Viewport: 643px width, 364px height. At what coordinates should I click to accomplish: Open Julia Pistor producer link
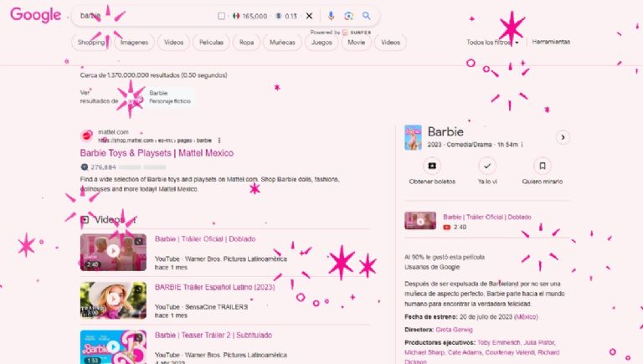539,342
